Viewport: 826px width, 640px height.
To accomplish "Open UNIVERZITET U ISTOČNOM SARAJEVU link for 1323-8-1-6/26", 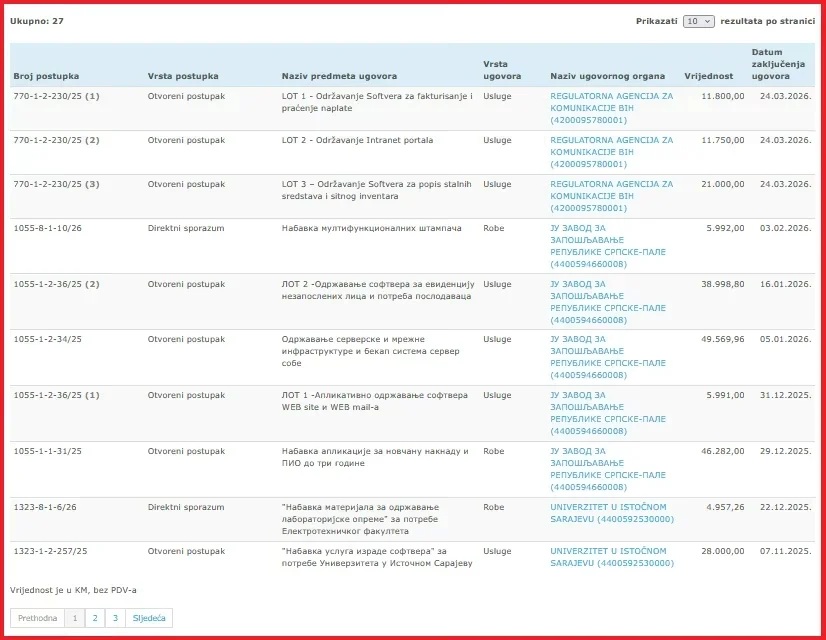I will click(x=612, y=513).
